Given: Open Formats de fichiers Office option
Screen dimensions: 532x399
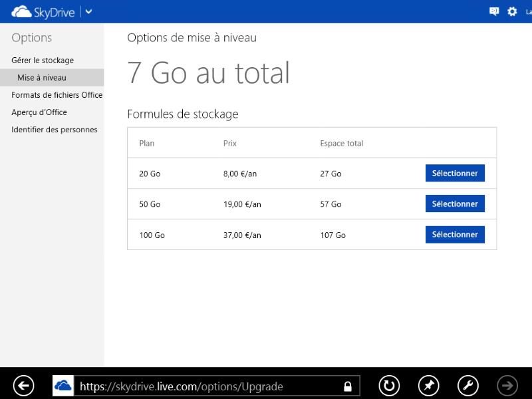Looking at the screenshot, I should coord(57,95).
